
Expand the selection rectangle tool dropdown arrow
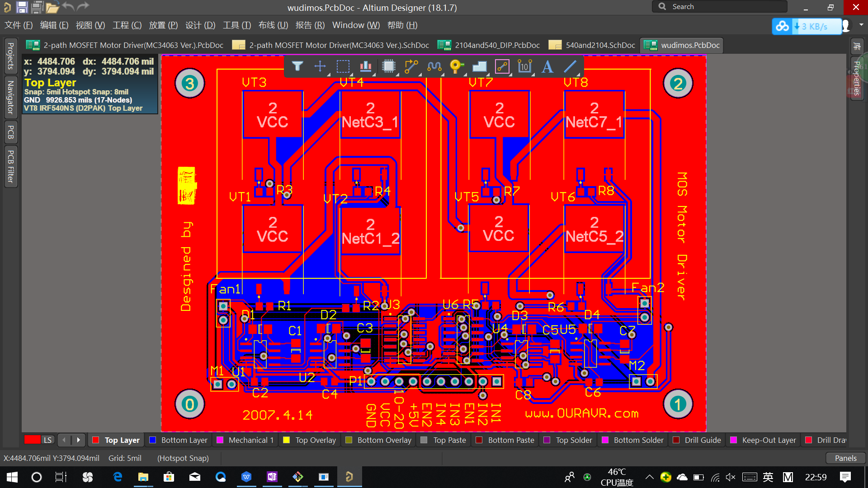point(351,75)
